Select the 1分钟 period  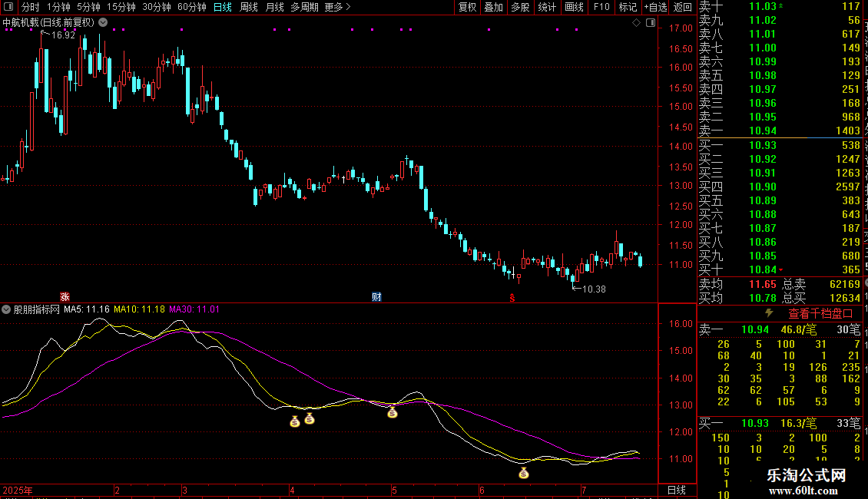(x=58, y=7)
